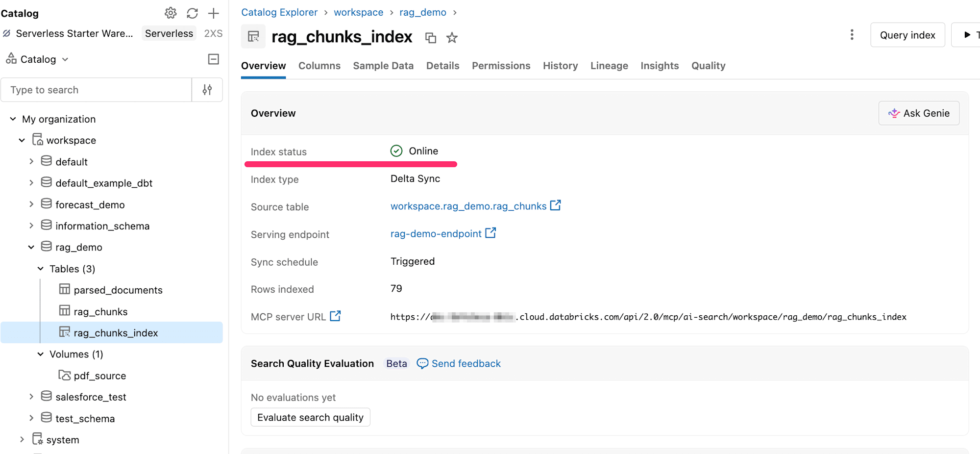Star rag_chunks_index as favorite

tap(452, 38)
